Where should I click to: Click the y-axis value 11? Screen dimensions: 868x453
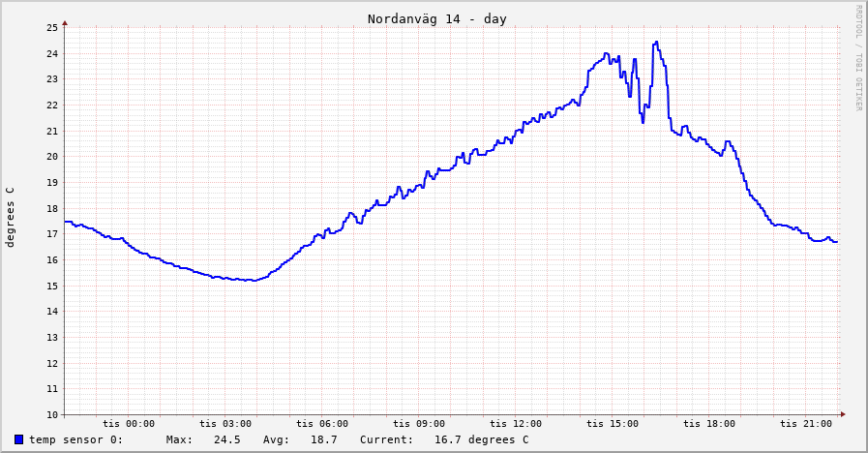tap(52, 389)
